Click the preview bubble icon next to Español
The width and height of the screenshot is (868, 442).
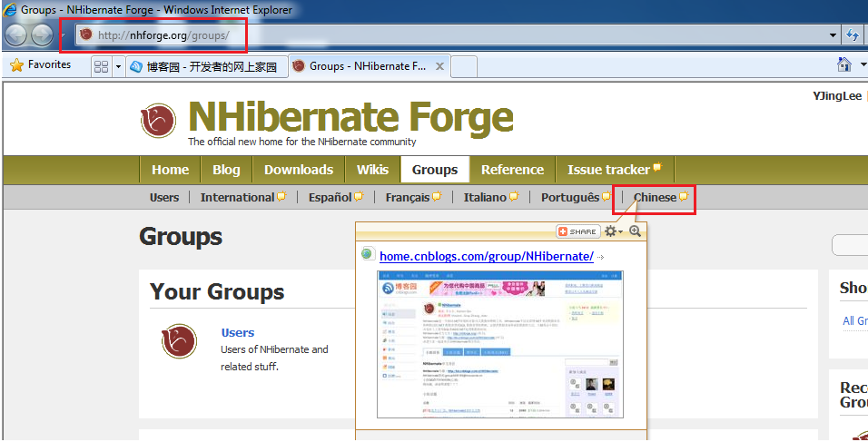358,196
